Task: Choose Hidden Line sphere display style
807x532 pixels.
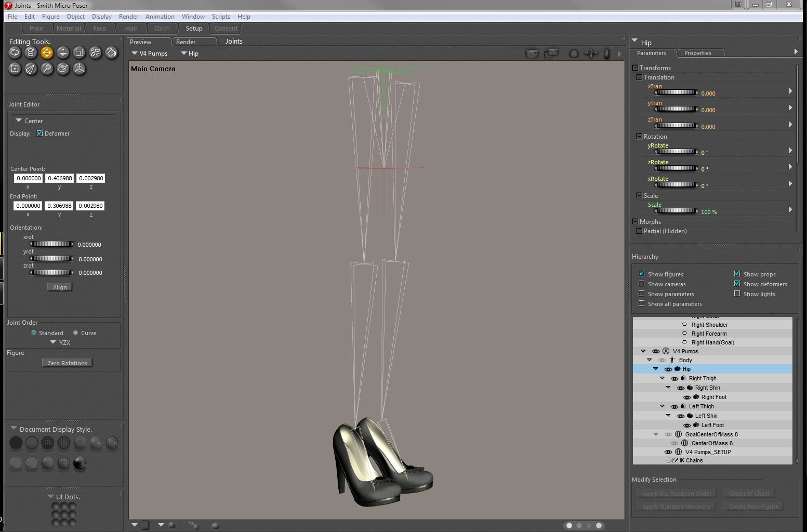Action: (64, 443)
